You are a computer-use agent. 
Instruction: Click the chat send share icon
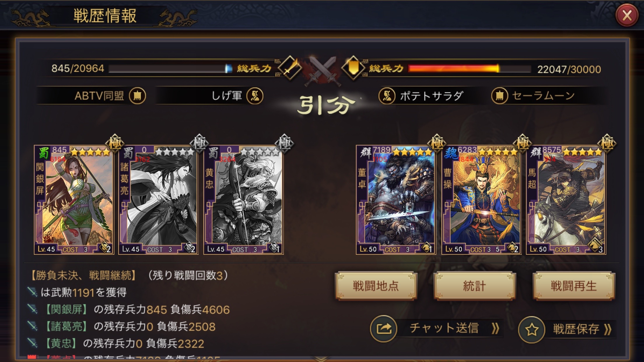click(x=384, y=328)
